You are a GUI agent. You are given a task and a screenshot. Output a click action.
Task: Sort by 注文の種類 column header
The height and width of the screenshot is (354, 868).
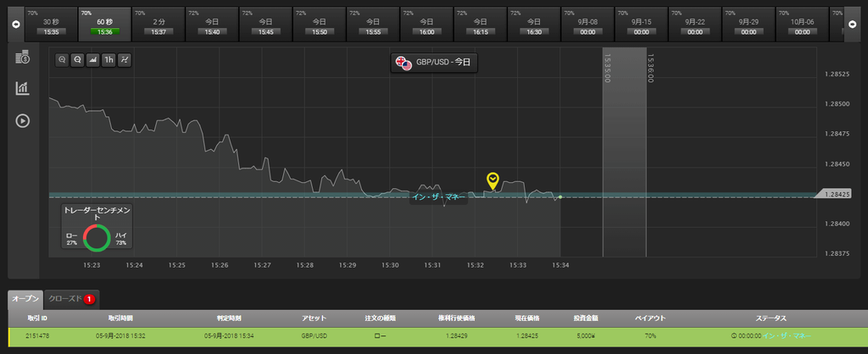381,318
